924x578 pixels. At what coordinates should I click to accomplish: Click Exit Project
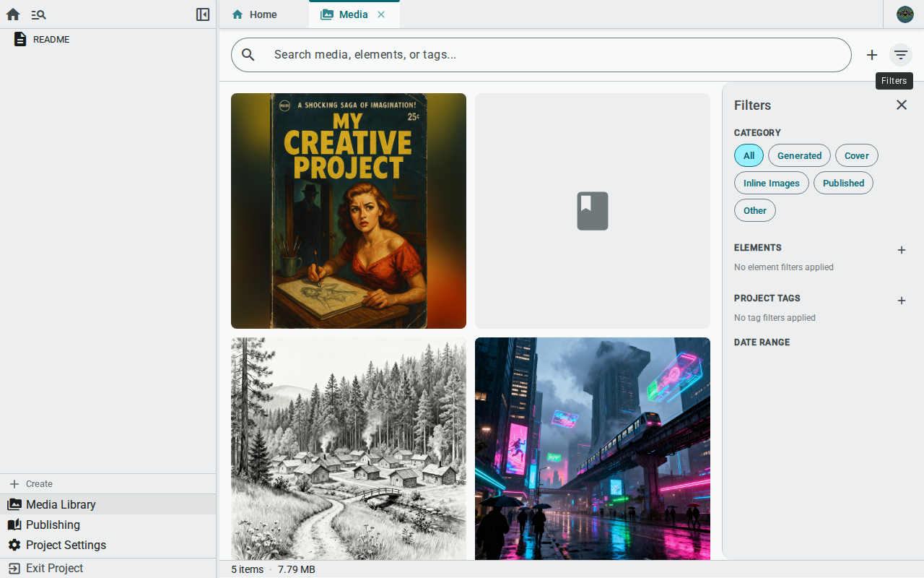click(x=108, y=568)
